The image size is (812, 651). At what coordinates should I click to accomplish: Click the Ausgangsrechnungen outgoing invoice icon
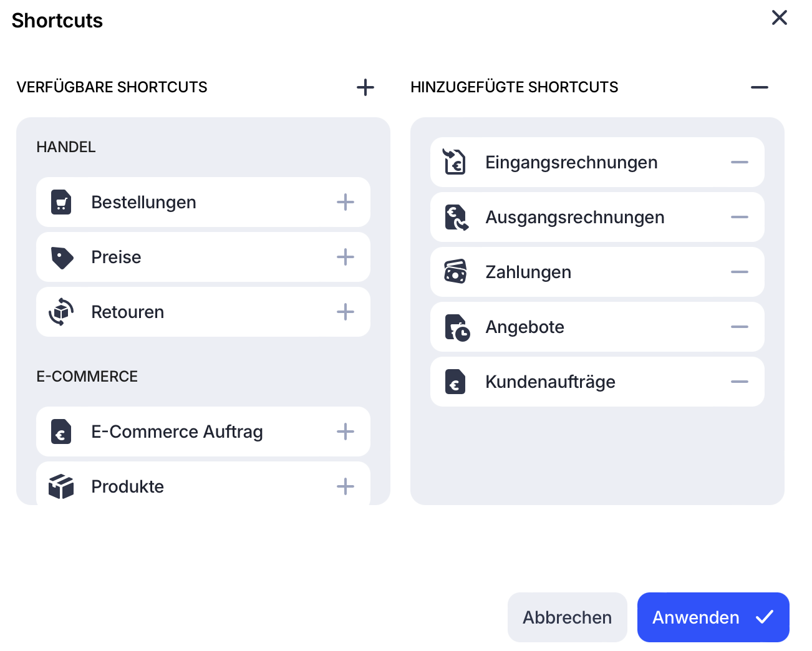(456, 217)
